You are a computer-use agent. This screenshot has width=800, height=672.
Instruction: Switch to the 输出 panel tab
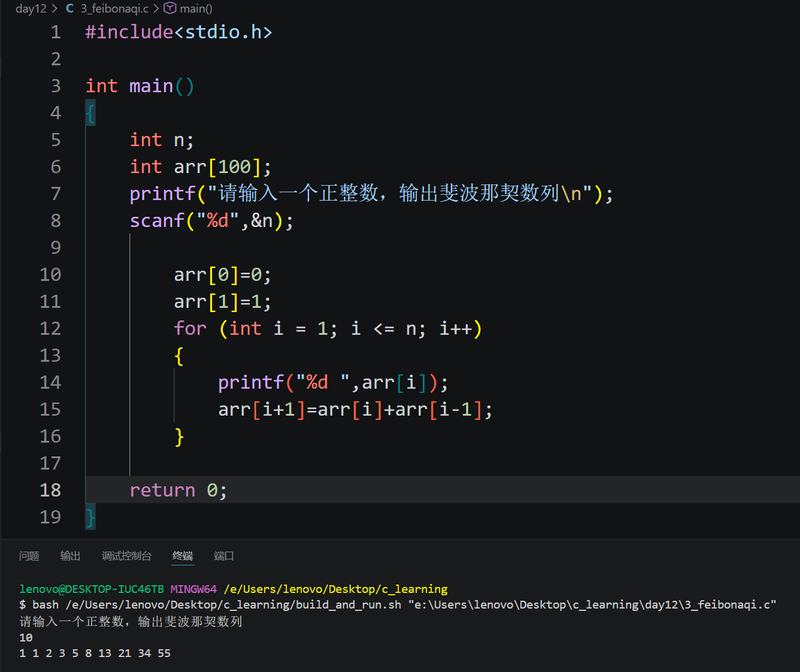pyautogui.click(x=70, y=556)
